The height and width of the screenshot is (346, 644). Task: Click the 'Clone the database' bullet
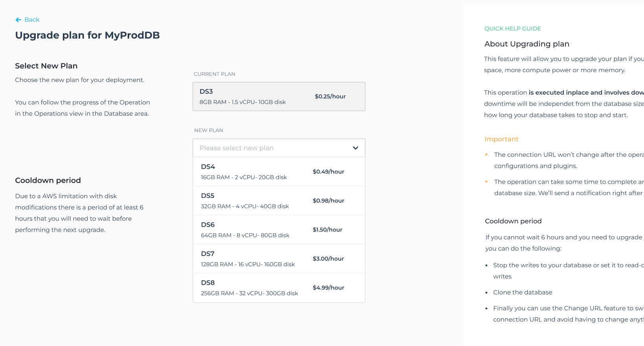tap(522, 293)
